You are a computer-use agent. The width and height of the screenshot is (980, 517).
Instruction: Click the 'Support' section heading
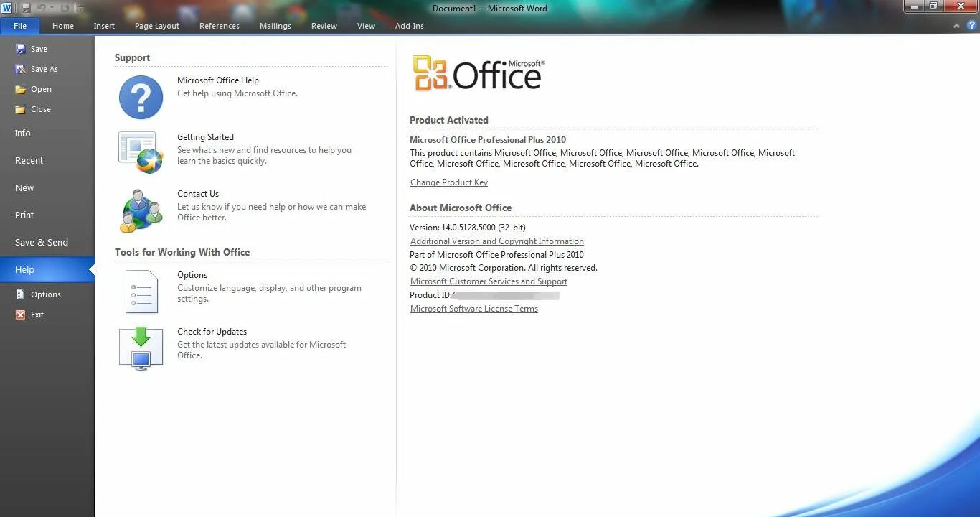133,57
